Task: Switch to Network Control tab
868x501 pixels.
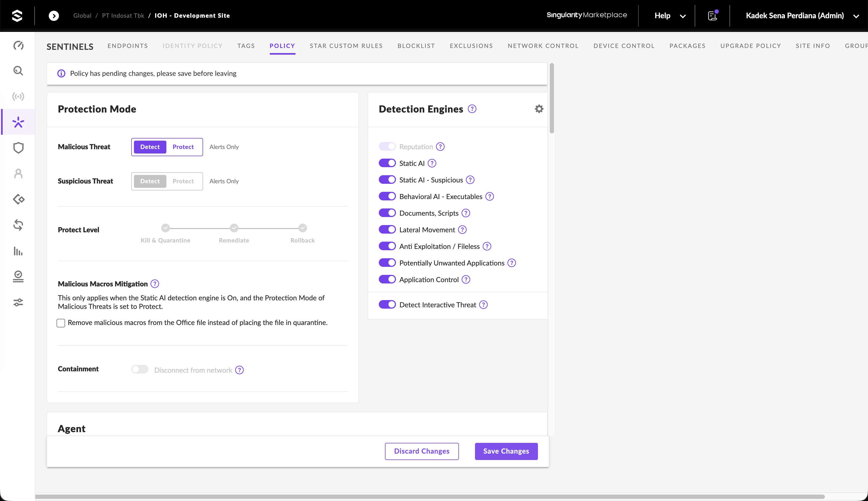Action: [543, 46]
